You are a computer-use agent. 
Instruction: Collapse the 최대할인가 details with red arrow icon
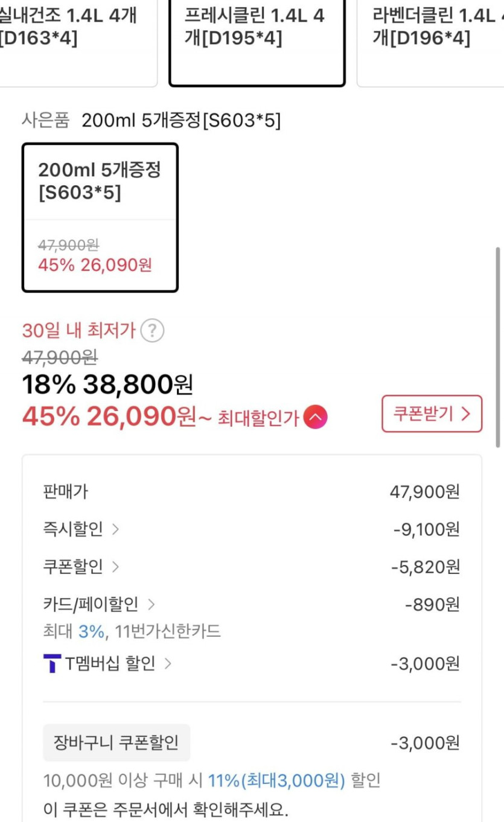[315, 418]
